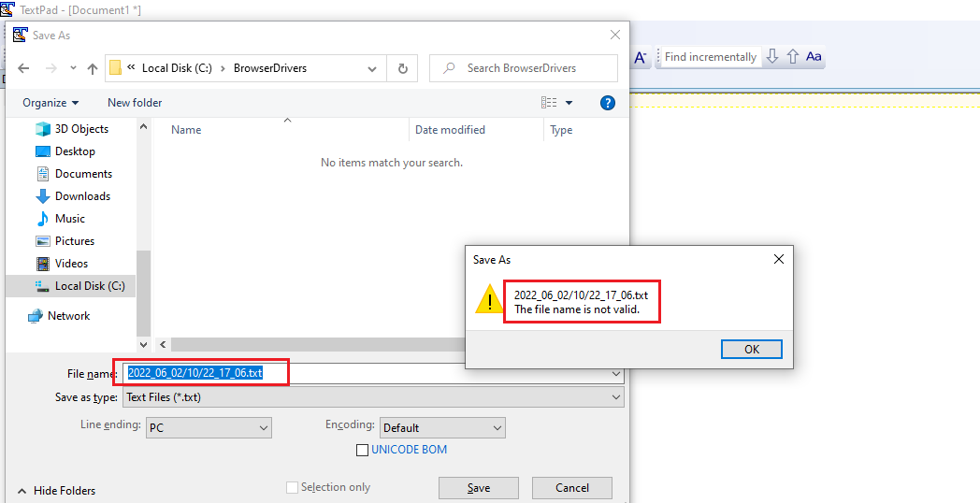Image resolution: width=980 pixels, height=503 pixels.
Task: Go up one folder level
Action: click(93, 69)
